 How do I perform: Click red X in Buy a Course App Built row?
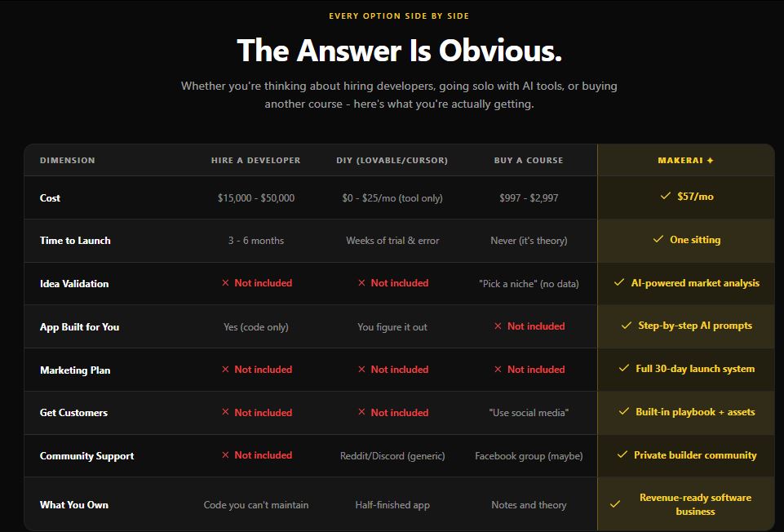coord(498,326)
